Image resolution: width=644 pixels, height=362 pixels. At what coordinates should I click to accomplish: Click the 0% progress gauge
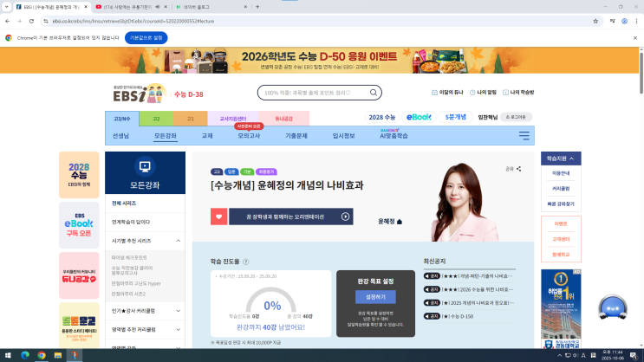click(271, 301)
